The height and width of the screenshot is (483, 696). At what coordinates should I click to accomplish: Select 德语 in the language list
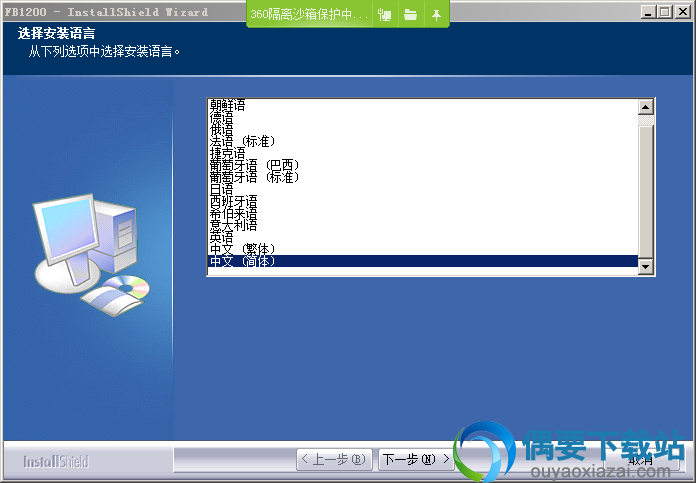click(423, 117)
